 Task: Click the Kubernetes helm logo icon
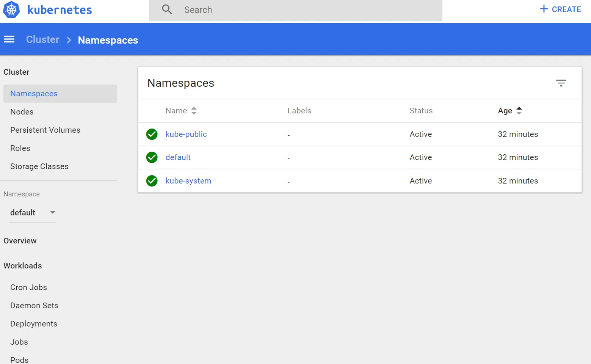click(x=11, y=10)
